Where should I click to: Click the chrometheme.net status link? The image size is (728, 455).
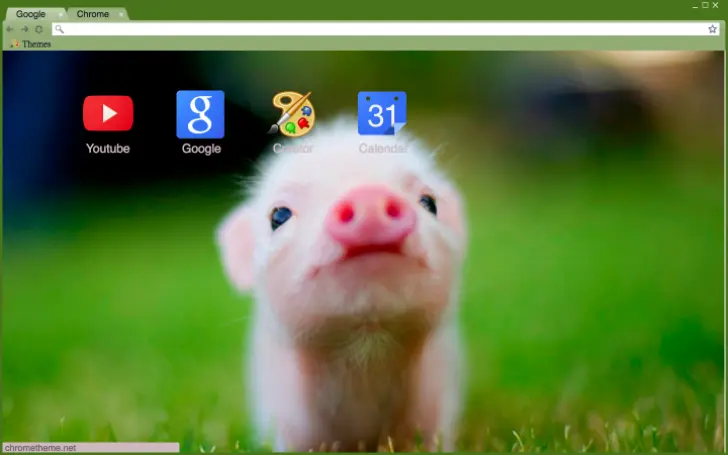(41, 448)
